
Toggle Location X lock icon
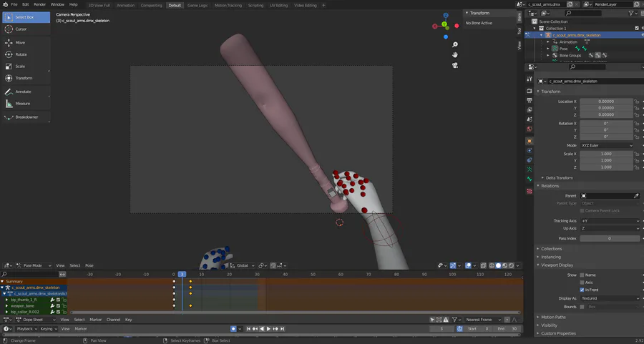[x=637, y=102]
